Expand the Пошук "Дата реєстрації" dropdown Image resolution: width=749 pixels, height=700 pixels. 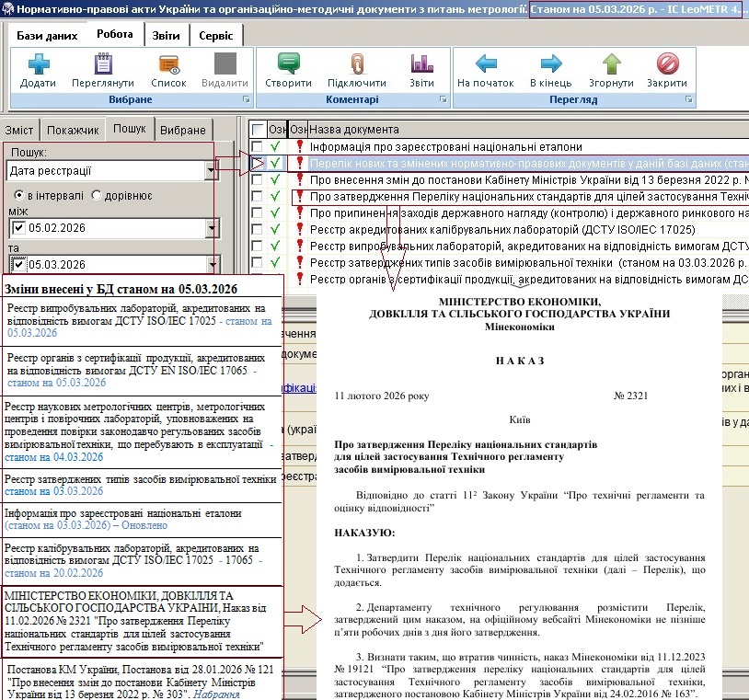pyautogui.click(x=211, y=170)
